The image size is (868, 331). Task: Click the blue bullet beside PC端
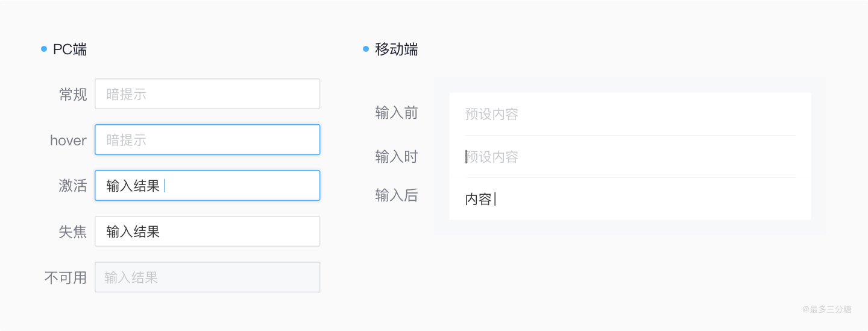click(x=44, y=49)
